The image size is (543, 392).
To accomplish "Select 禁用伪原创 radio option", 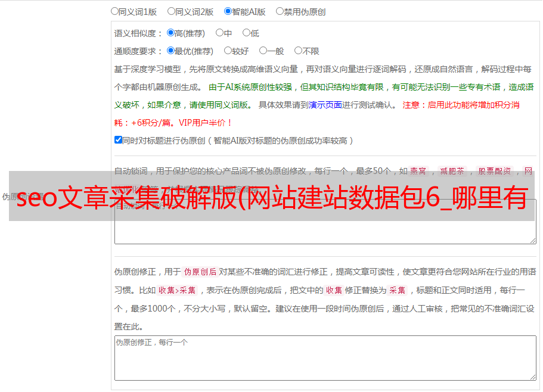I will point(280,11).
